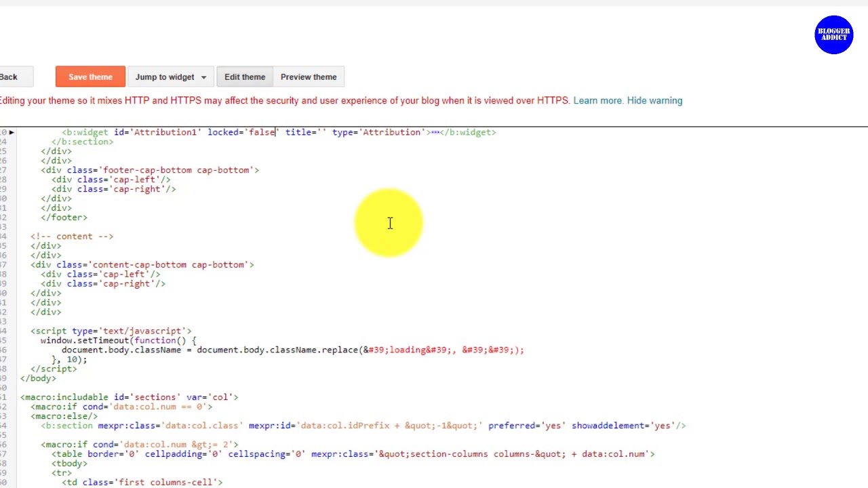Click the b:section mexpr:class line

coord(363,426)
